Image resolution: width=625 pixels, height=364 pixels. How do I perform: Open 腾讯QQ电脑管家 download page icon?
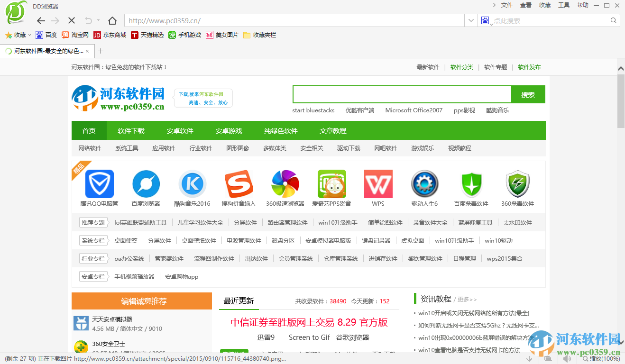99,184
